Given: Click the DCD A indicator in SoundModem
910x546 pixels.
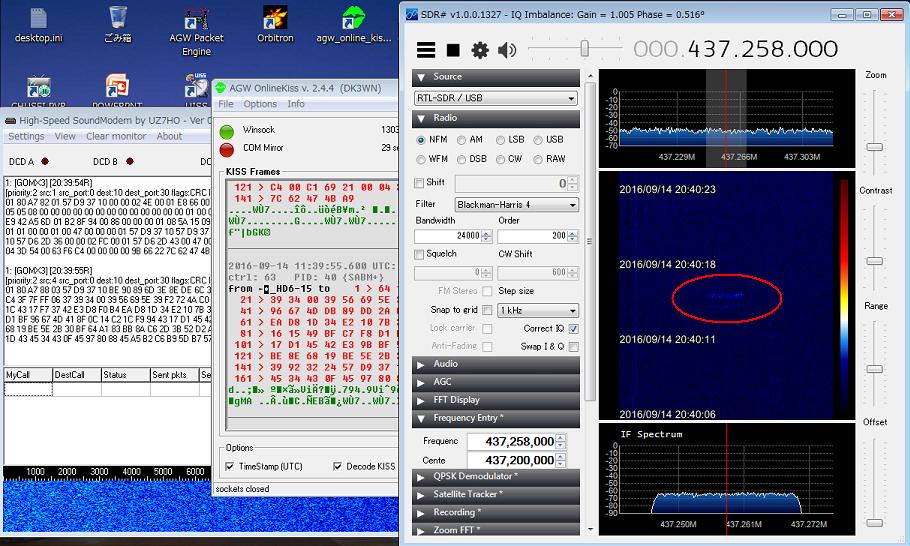Looking at the screenshot, I should click(x=45, y=161).
